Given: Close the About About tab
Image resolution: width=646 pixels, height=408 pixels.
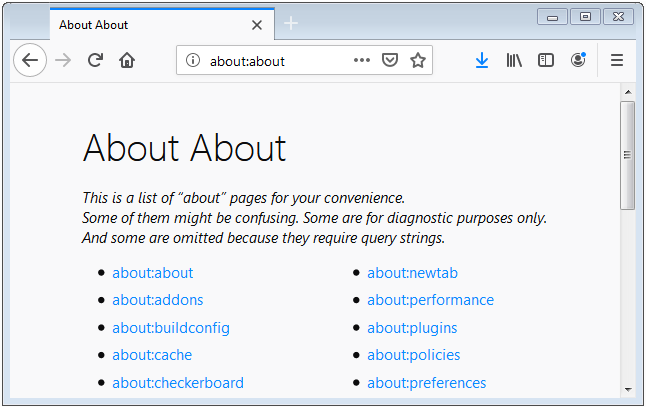Looking at the screenshot, I should click(x=257, y=25).
